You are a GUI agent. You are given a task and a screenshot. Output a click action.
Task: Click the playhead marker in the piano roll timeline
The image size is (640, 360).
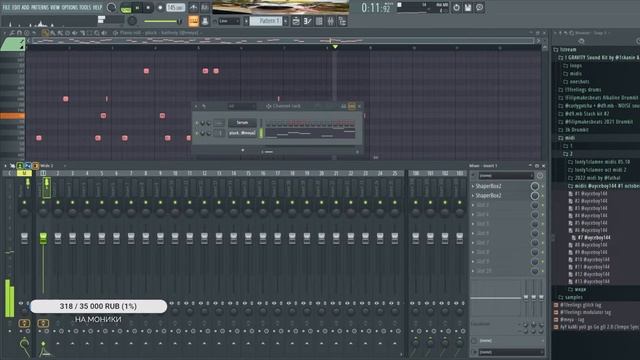tap(335, 47)
